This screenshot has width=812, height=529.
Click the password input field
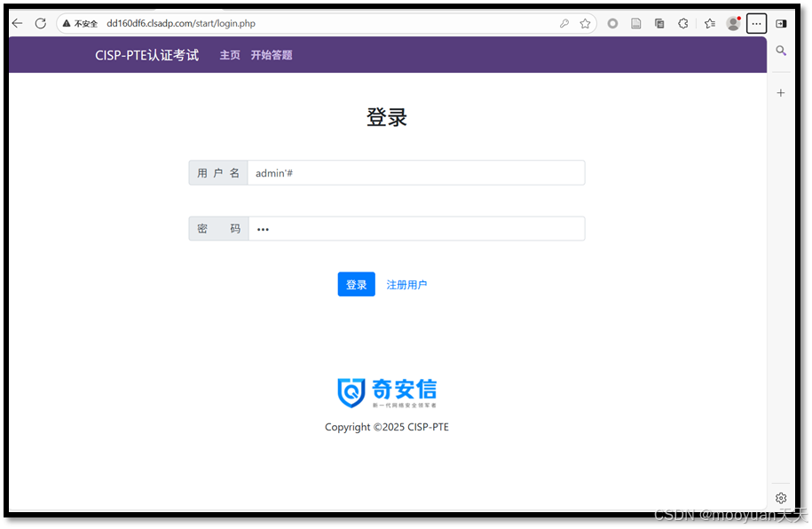coord(417,228)
